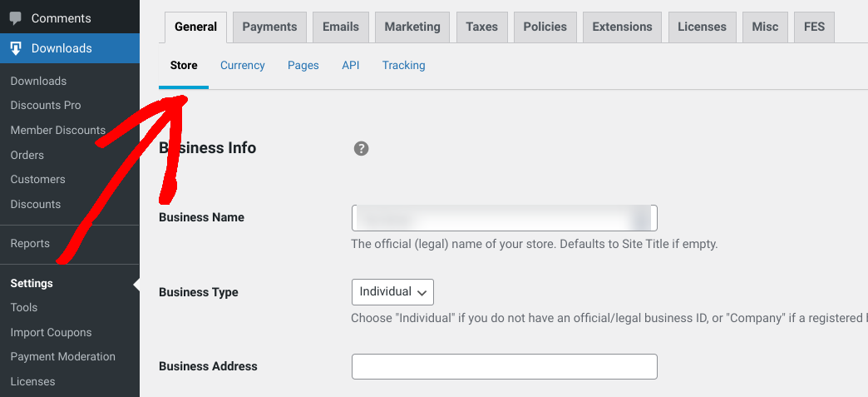
Task: Go to Reports in the sidebar
Action: pos(30,243)
